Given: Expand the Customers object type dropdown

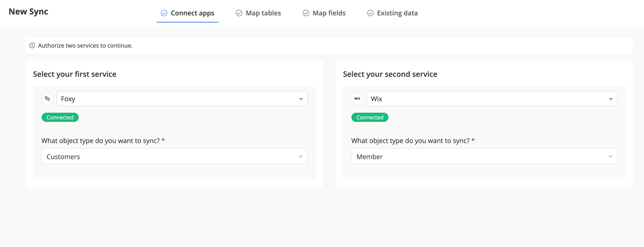Looking at the screenshot, I should point(174,156).
